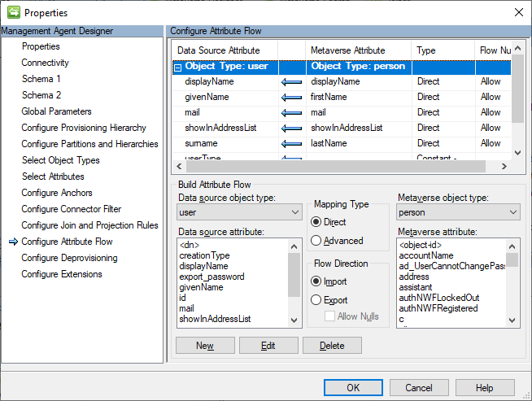The width and height of the screenshot is (532, 401).
Task: Click the mail row flow arrow icon
Action: [x=291, y=113]
